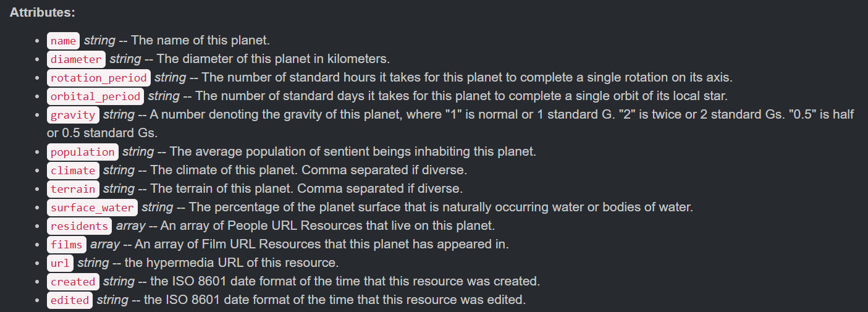Click the "surface_water" attribute tag
Viewport: 868px width, 312px height.
pos(92,208)
